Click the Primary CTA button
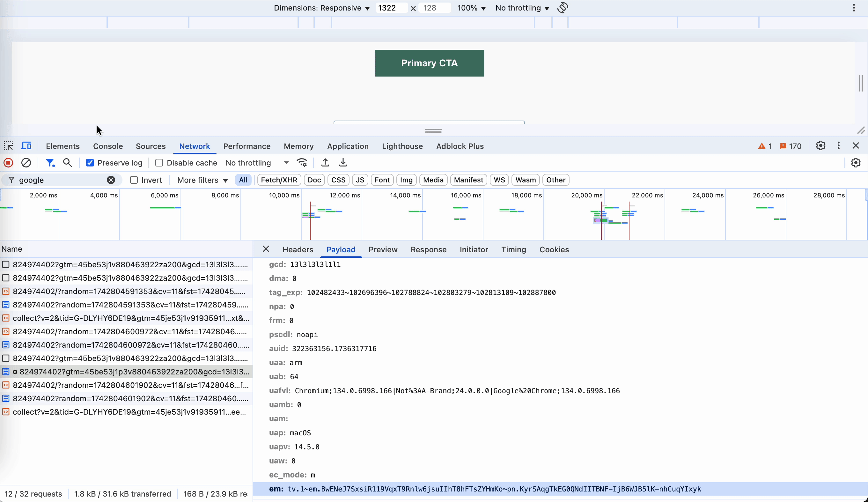 pyautogui.click(x=429, y=63)
